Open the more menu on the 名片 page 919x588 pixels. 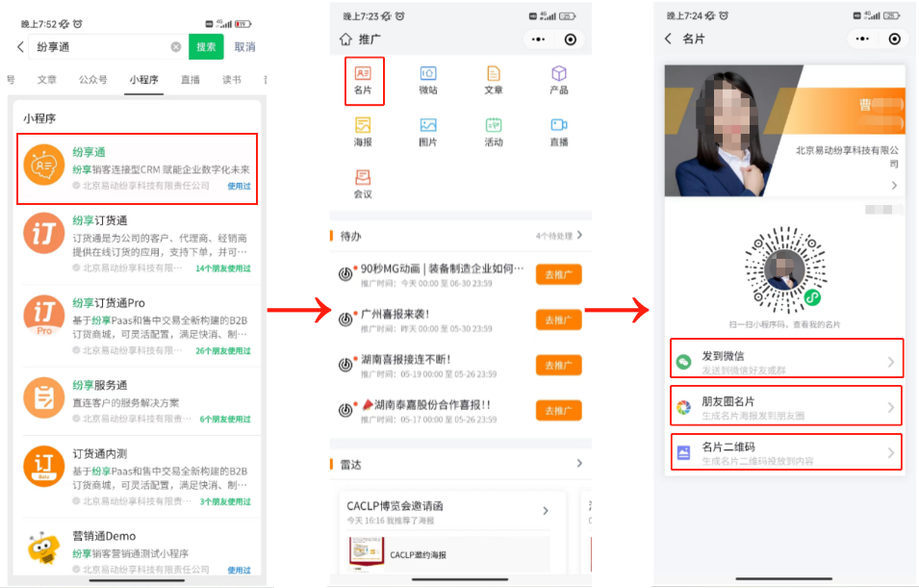click(x=862, y=38)
